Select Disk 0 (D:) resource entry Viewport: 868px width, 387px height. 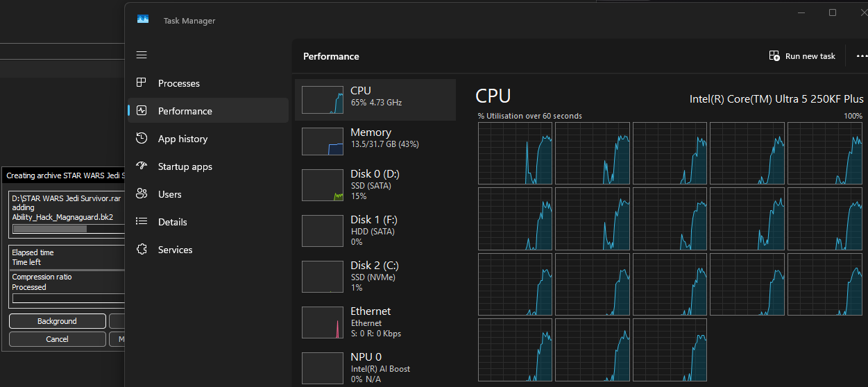coord(375,185)
